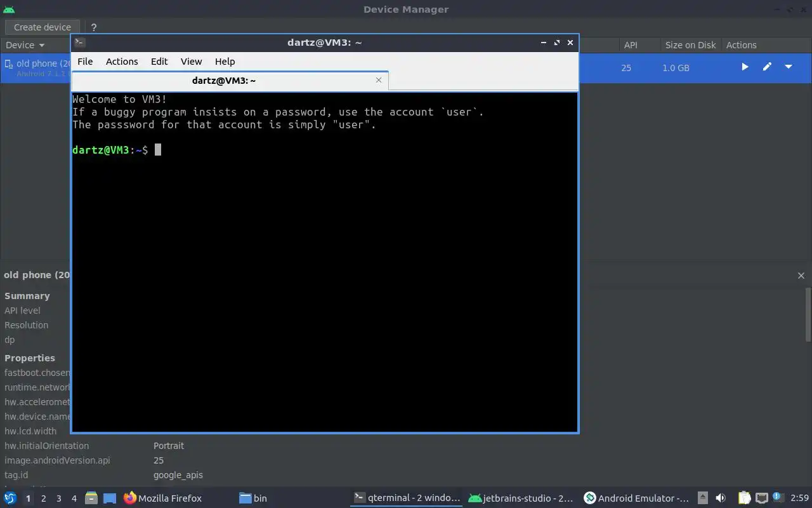Select the old phone device row
Screen dimensions: 812x508
(406, 67)
